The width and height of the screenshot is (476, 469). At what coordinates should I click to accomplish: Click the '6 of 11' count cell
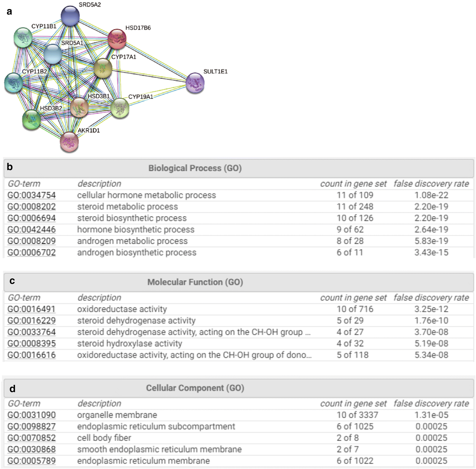pyautogui.click(x=350, y=253)
